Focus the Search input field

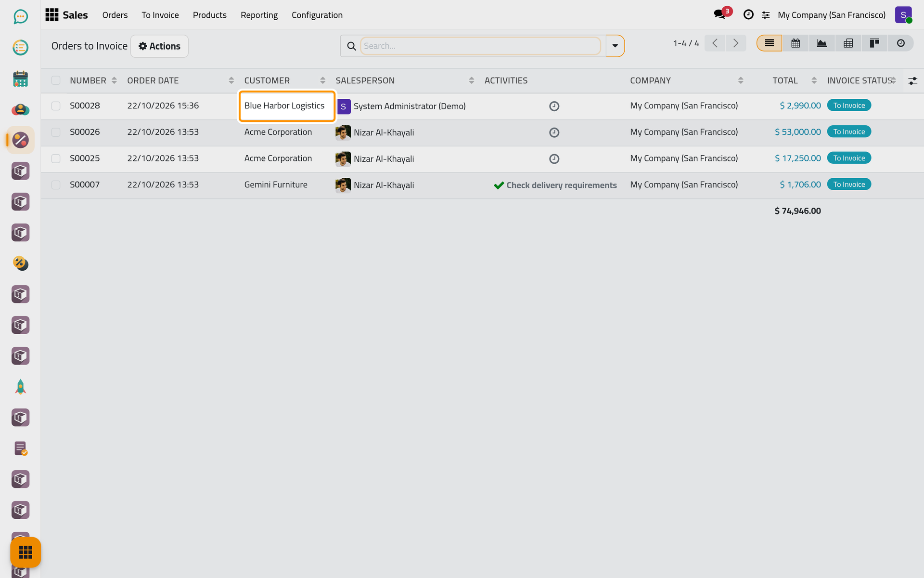[x=480, y=46]
